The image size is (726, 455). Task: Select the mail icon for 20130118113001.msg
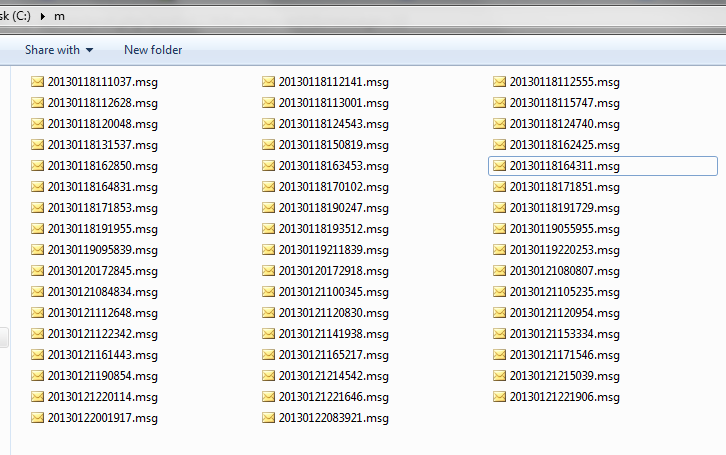click(269, 103)
